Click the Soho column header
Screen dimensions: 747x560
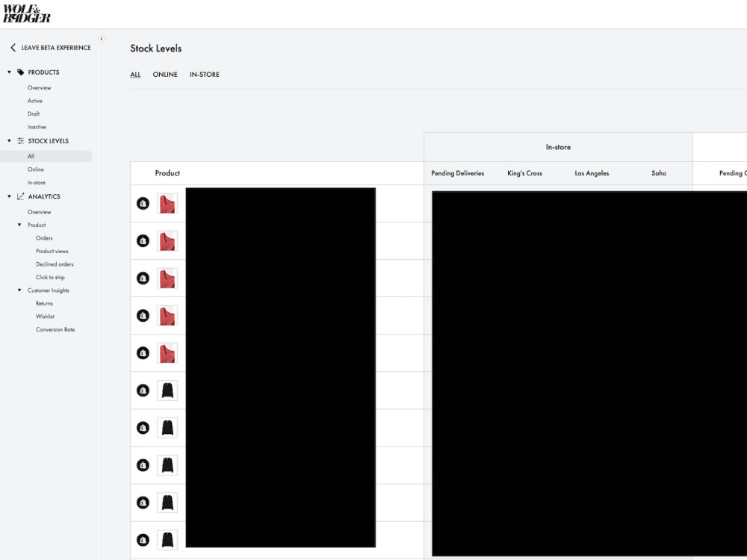pyautogui.click(x=659, y=173)
